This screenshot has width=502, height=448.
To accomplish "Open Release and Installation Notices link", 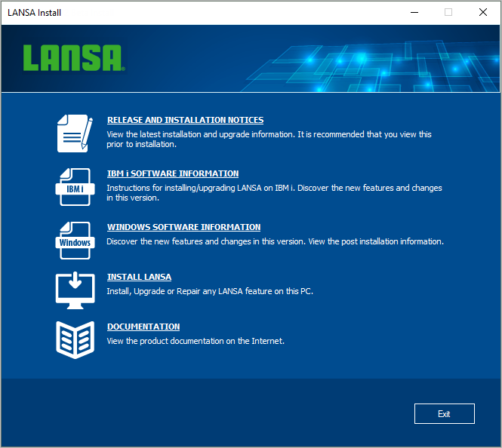I will pos(186,120).
